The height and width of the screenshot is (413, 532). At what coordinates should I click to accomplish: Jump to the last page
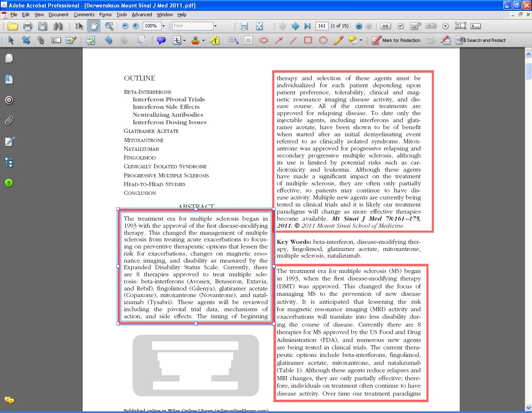tap(307, 26)
